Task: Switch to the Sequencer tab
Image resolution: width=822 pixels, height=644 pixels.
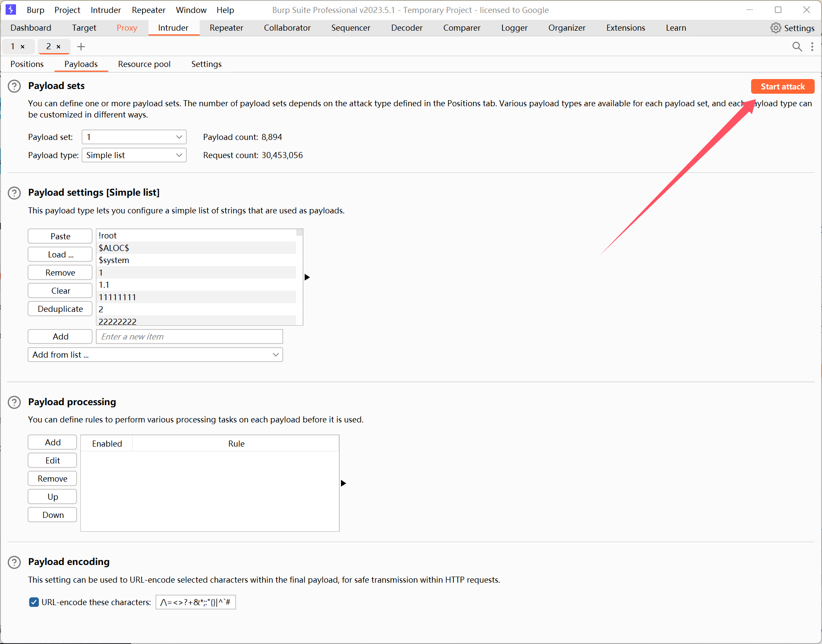Action: (x=351, y=28)
